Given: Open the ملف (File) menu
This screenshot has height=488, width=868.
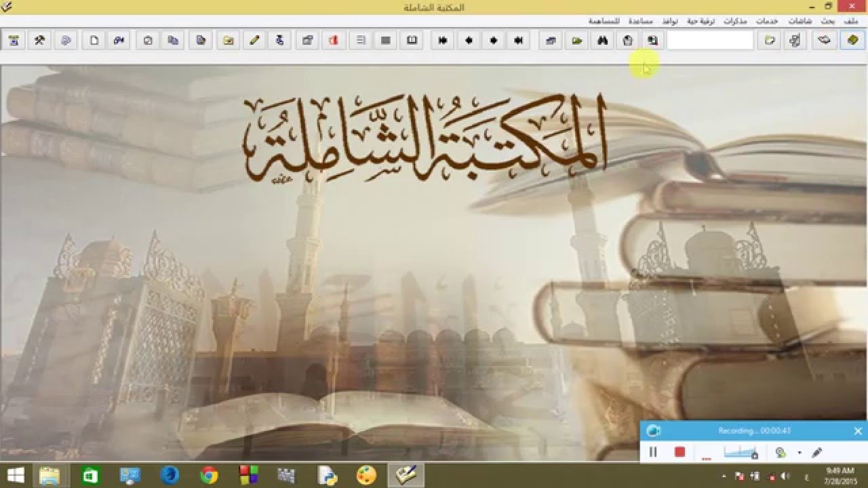Looking at the screenshot, I should click(851, 21).
